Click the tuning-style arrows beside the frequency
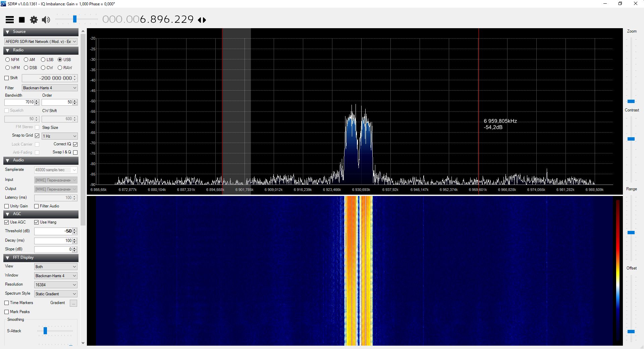 click(x=202, y=20)
